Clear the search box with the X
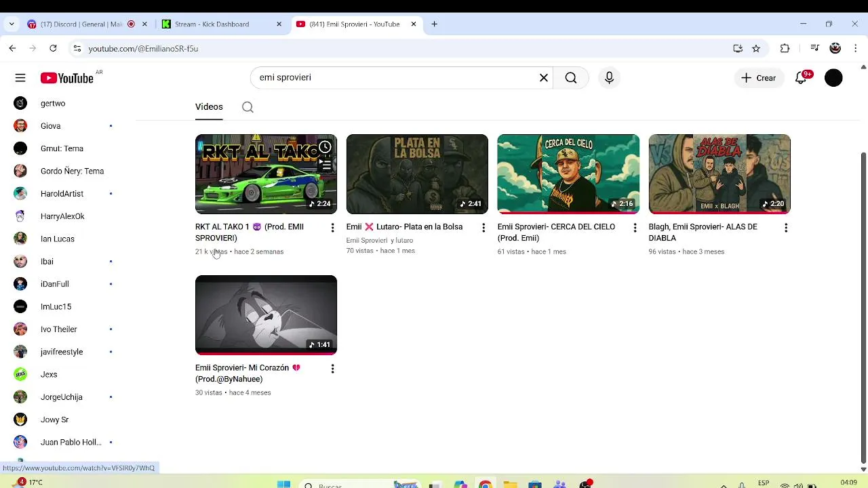This screenshot has width=868, height=488. tap(543, 78)
